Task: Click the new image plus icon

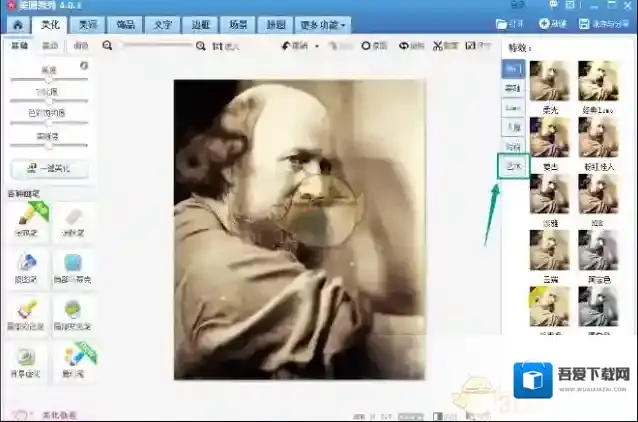Action: (544, 24)
